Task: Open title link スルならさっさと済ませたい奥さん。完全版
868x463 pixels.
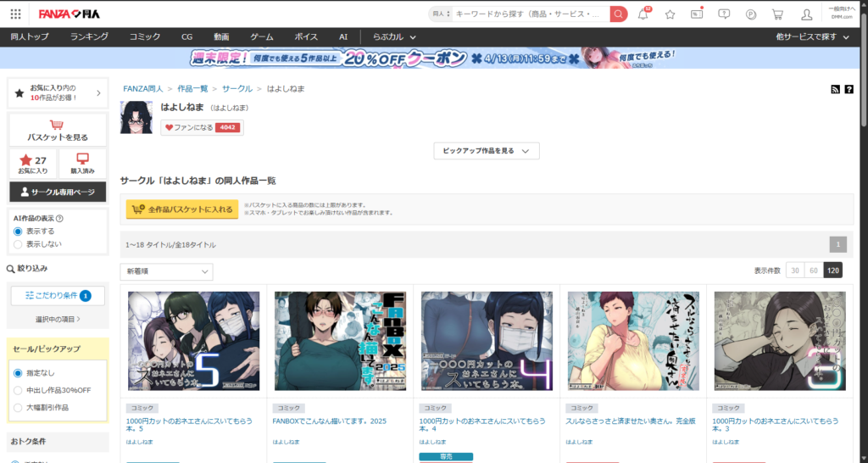Action: point(630,421)
